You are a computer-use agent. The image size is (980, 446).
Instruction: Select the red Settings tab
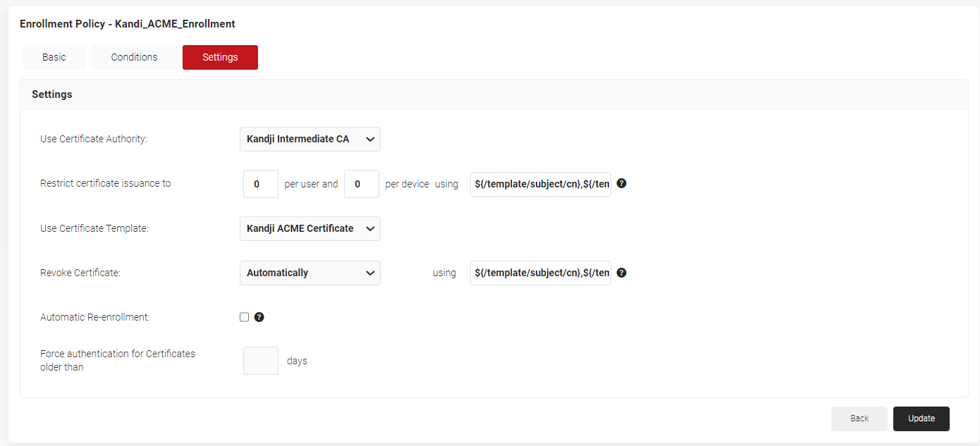pos(220,57)
